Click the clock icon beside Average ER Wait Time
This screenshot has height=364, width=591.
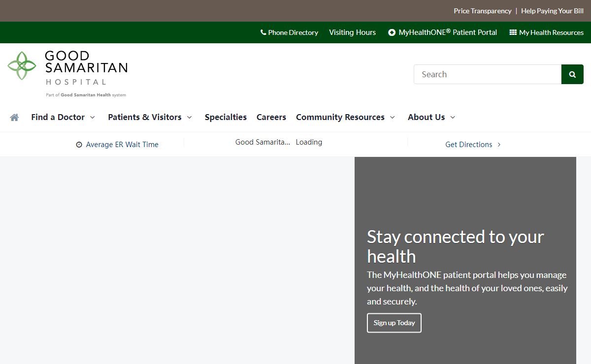point(79,145)
